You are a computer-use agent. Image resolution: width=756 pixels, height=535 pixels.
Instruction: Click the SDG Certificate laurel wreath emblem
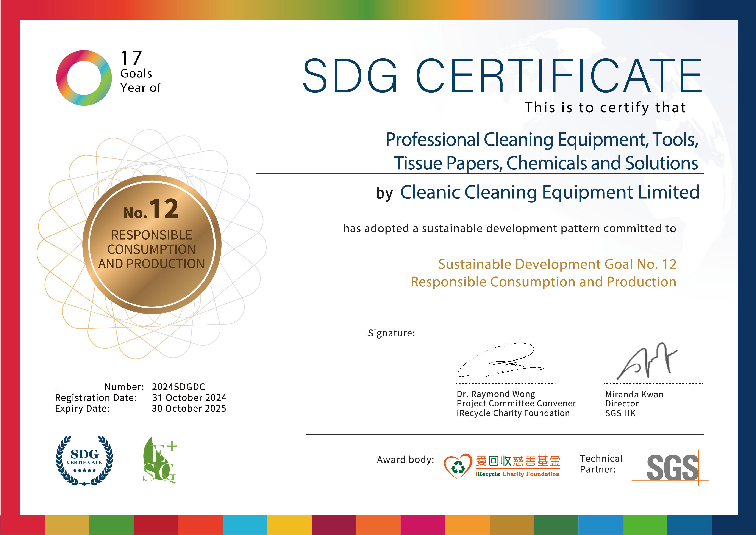click(x=84, y=461)
